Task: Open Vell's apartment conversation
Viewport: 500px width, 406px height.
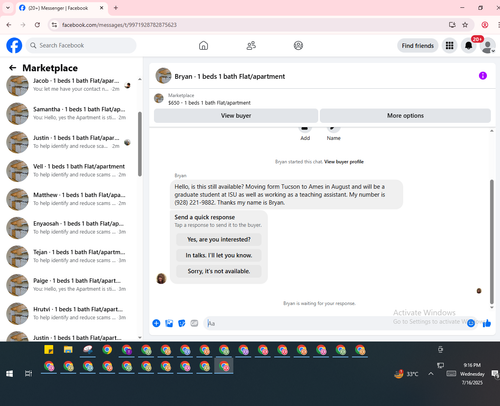Action: pos(70,170)
